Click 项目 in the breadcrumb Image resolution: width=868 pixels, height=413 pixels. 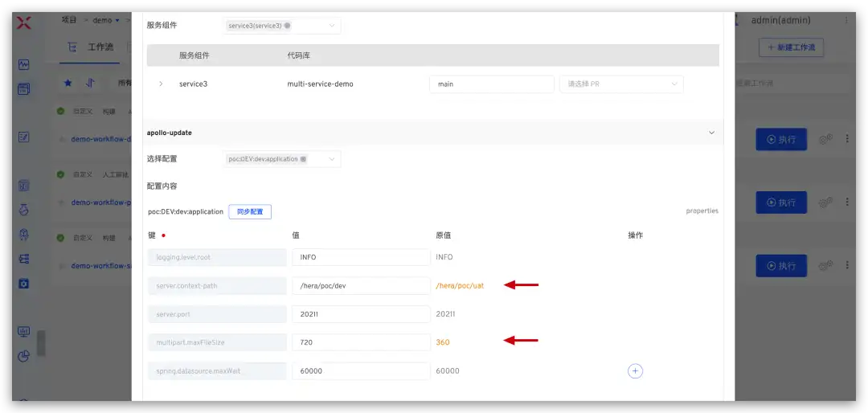[69, 20]
